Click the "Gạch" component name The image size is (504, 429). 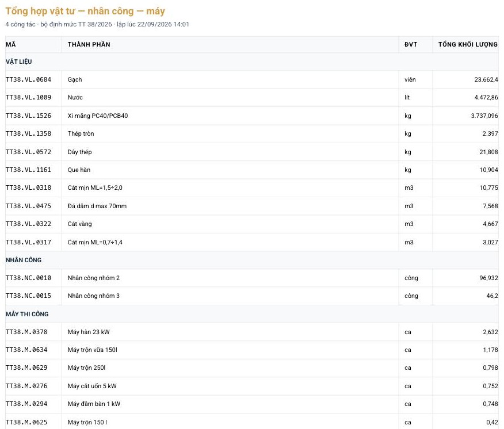pos(75,79)
